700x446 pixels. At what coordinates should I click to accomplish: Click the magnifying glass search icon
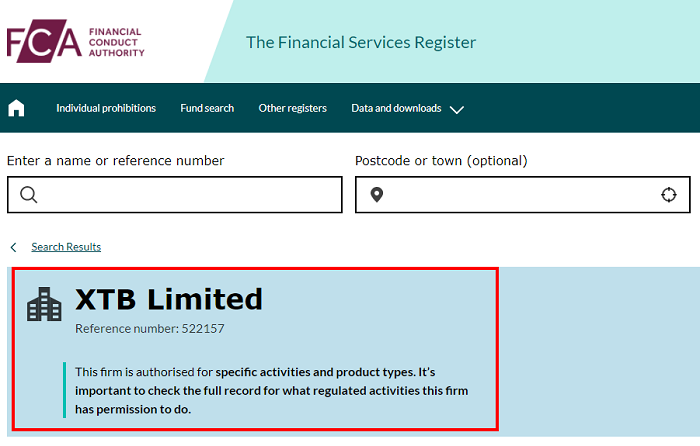29,195
